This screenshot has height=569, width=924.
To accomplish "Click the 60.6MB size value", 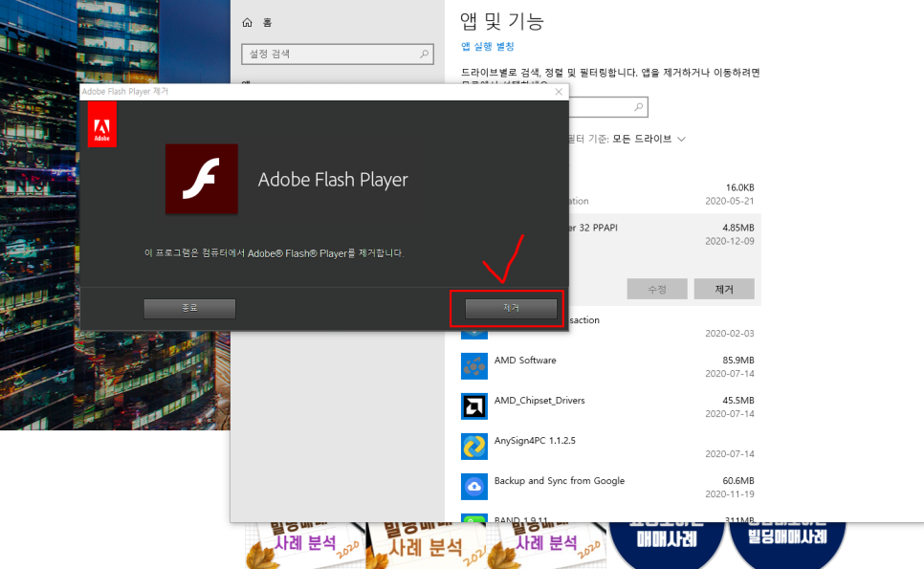I will (738, 481).
